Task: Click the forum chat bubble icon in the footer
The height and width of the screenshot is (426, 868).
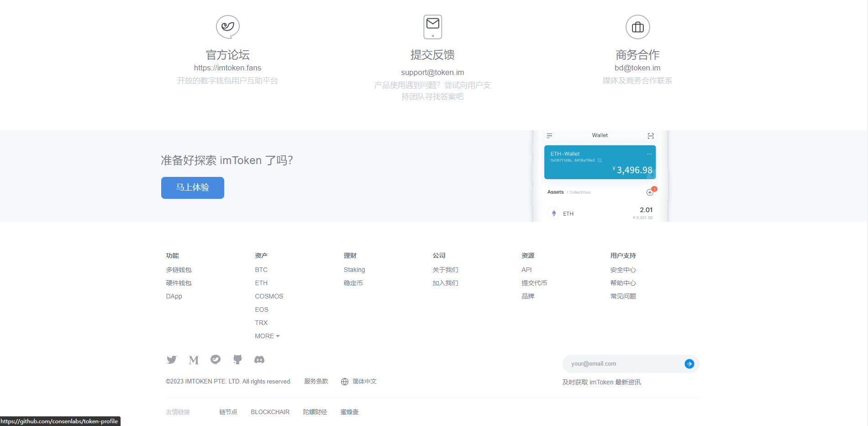Action: coord(216,360)
